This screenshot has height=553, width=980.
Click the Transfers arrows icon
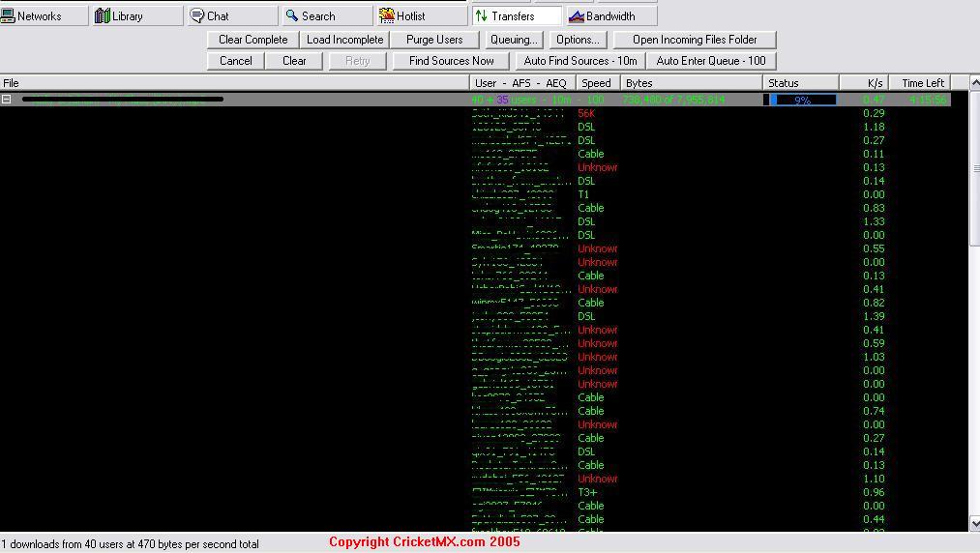481,15
